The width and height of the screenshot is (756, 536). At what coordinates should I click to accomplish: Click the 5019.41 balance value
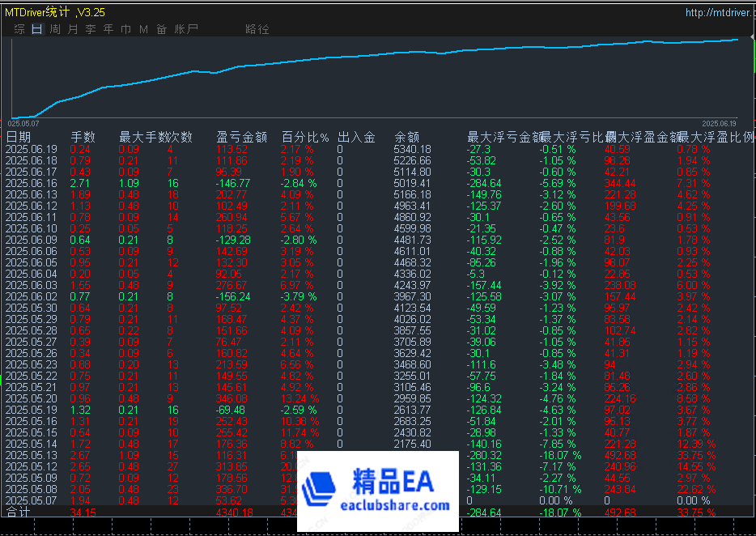(413, 183)
